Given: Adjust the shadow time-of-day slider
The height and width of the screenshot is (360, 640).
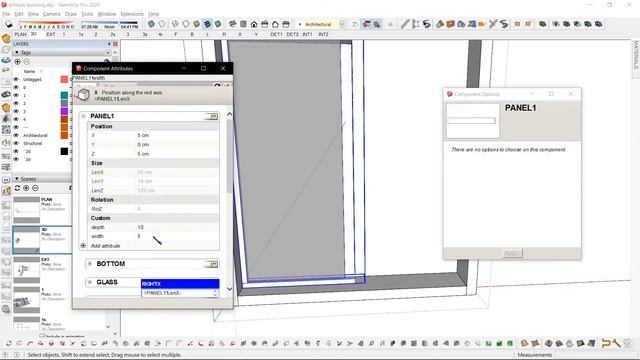Looking at the screenshot, I should [x=109, y=24].
